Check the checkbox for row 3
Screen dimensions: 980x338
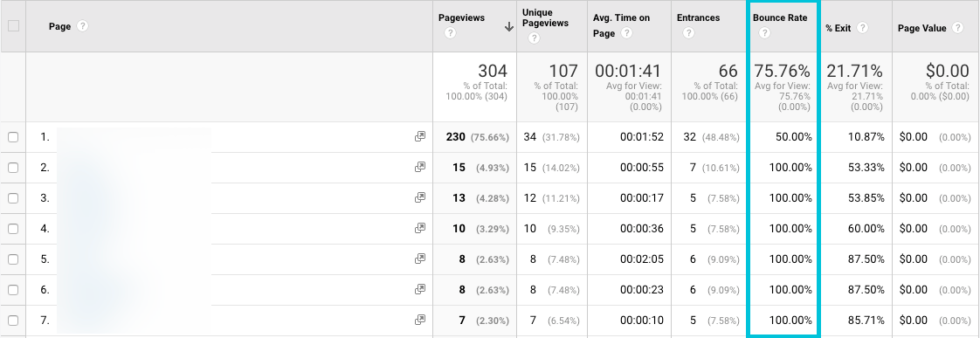[13, 198]
